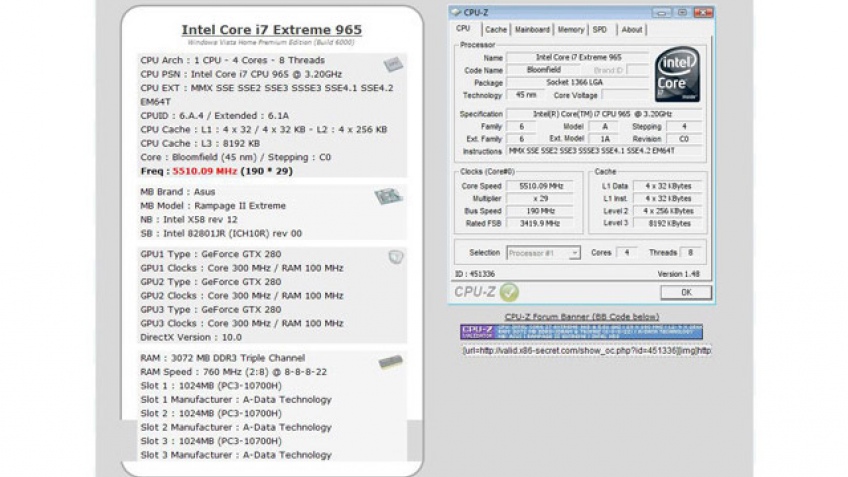848x477 pixels.
Task: Click the CPU Cache : L3 : 8192 KB row
Action: [x=200, y=143]
